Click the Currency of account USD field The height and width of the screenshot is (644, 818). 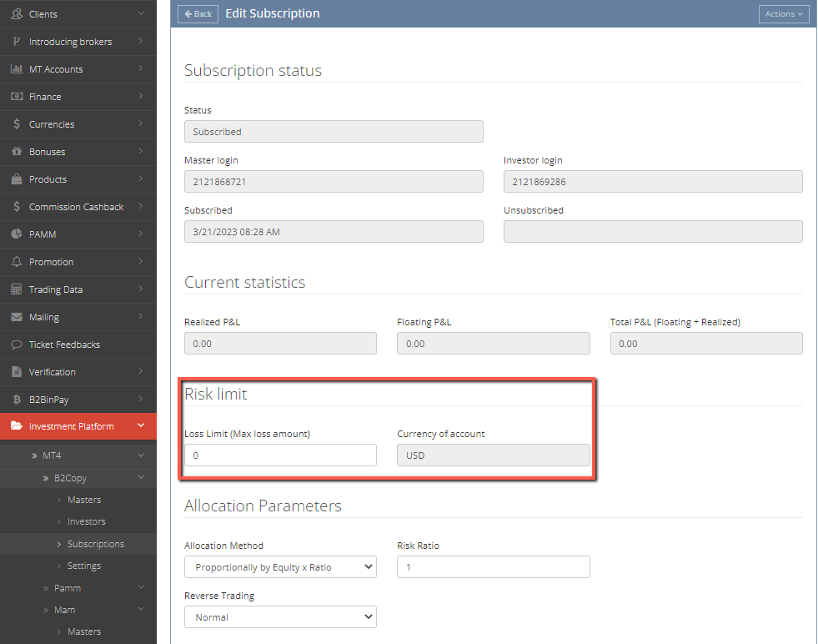(493, 455)
